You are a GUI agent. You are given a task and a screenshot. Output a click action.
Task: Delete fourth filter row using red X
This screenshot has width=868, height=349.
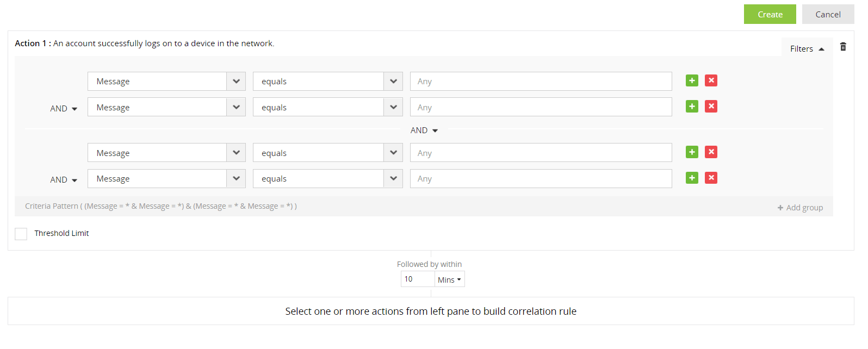coord(711,178)
